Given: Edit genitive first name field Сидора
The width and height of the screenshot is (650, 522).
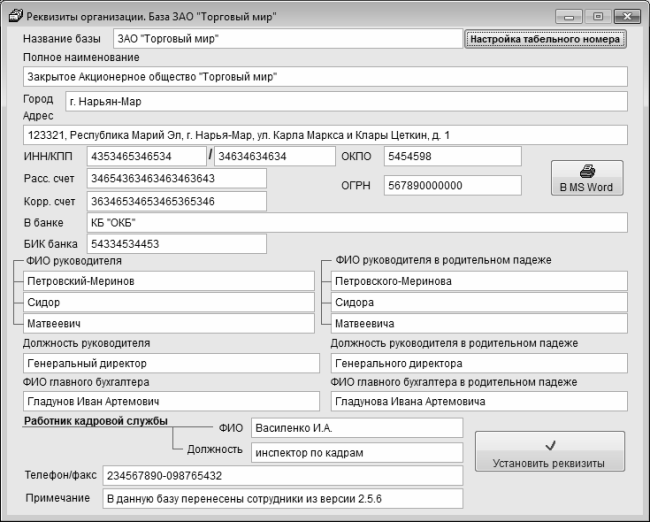Looking at the screenshot, I should pyautogui.click(x=479, y=302).
